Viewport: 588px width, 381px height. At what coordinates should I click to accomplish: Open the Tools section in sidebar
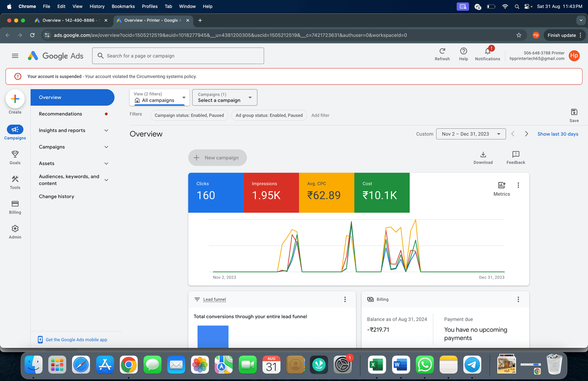(x=15, y=179)
